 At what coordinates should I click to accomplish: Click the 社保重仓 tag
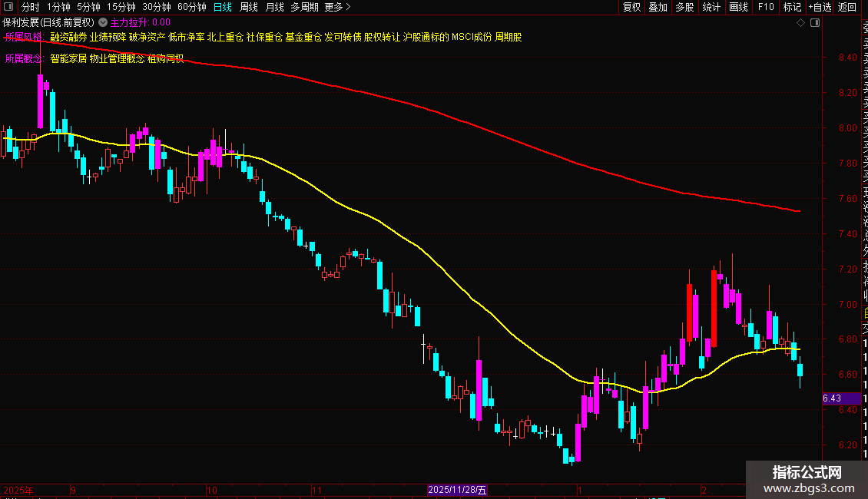(264, 37)
